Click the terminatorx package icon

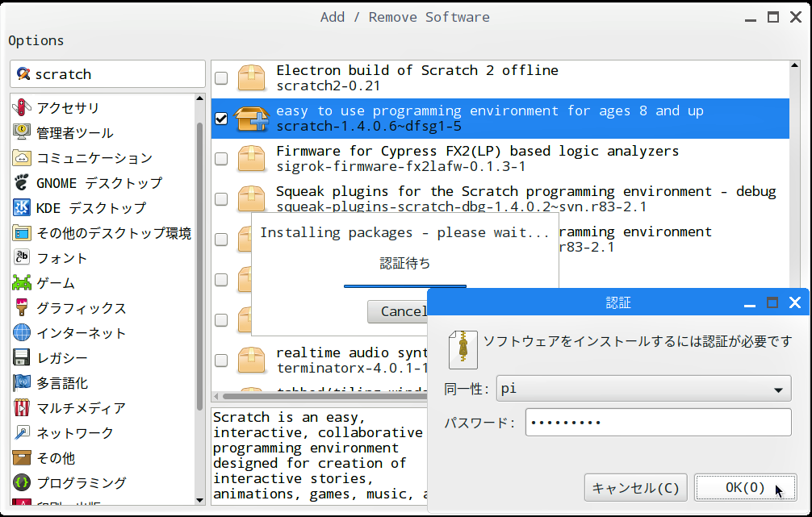click(x=252, y=361)
